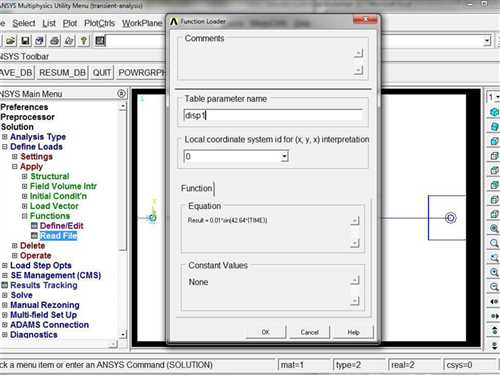Viewport: 500px width, 375px height.
Task: Expand the Analysis Type node
Action: [5, 137]
